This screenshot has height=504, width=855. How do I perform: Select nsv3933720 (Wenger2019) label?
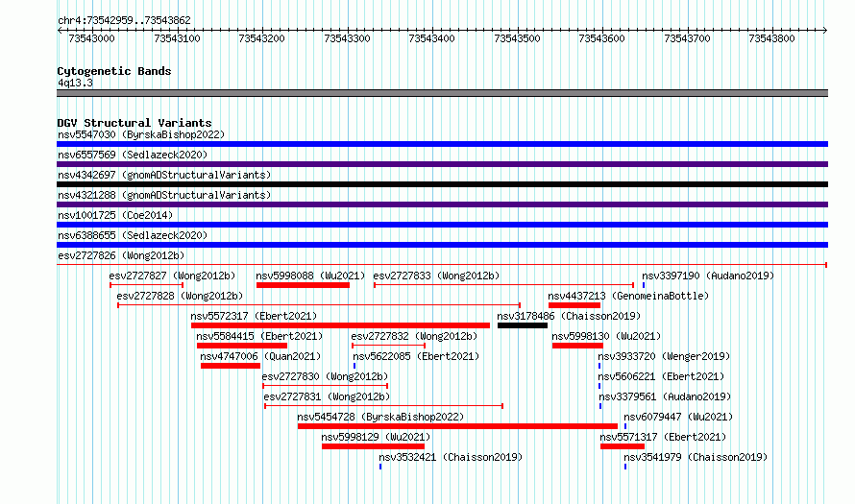click(x=664, y=356)
